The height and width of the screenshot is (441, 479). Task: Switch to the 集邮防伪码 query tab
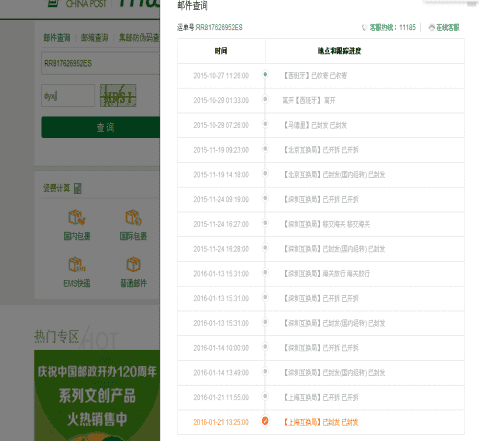139,38
